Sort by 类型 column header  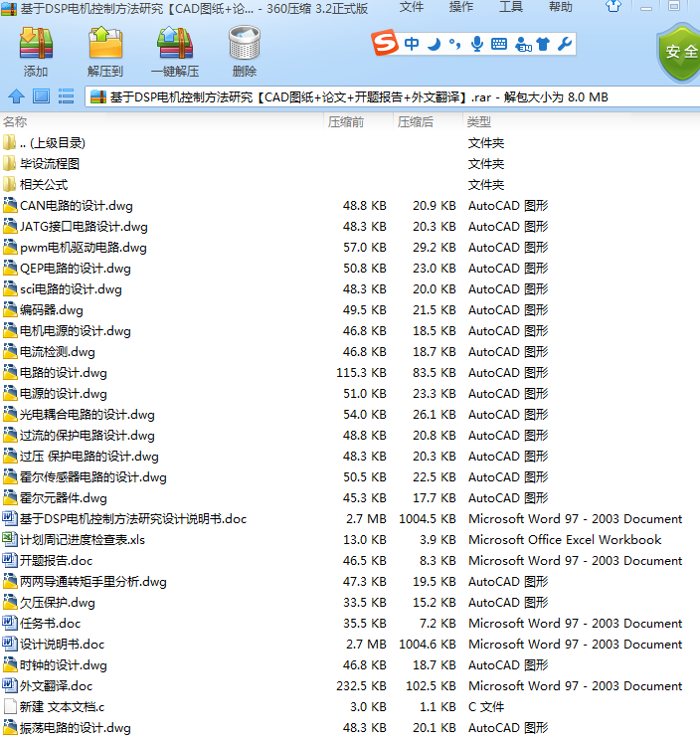coord(478,122)
